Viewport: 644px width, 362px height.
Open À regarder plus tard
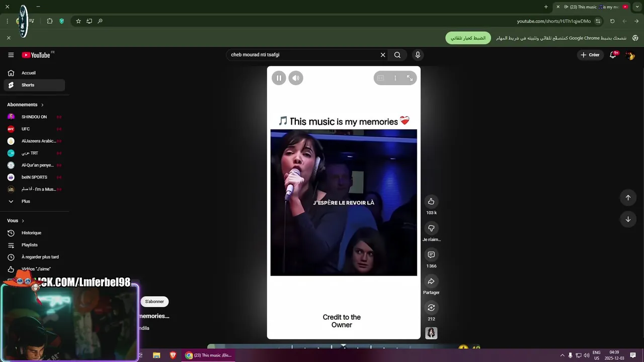point(34,257)
